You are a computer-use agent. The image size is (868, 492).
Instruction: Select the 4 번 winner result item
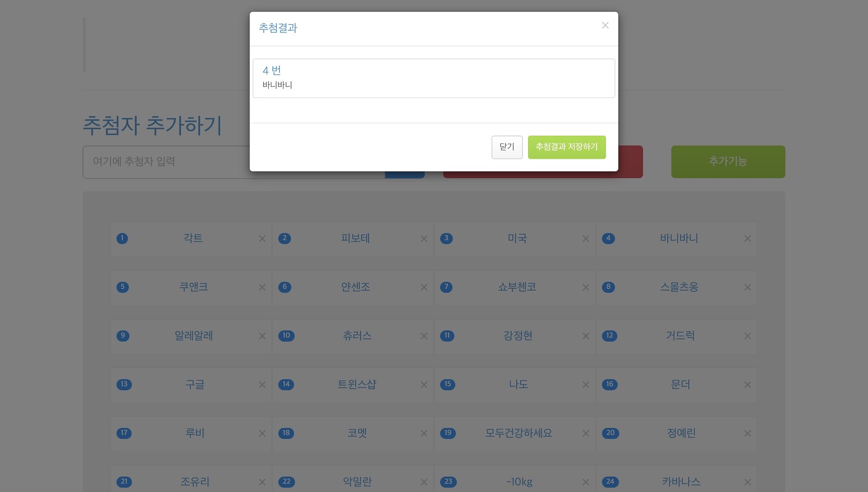point(434,78)
